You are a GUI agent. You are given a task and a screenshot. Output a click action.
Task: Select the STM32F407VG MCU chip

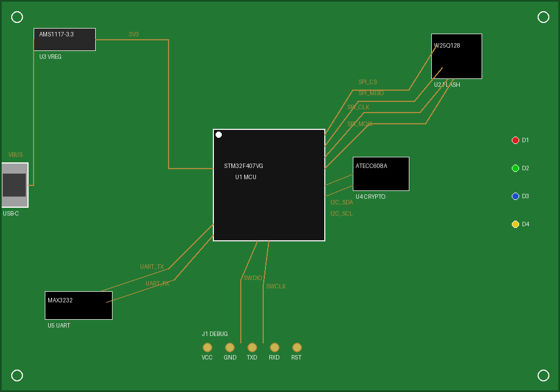[269, 185]
